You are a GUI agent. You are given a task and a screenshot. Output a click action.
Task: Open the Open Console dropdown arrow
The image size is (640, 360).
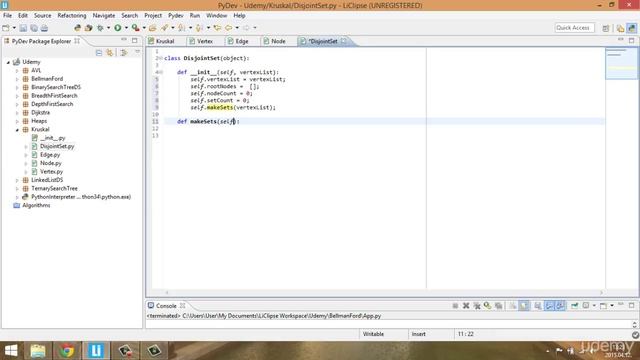click(612, 306)
